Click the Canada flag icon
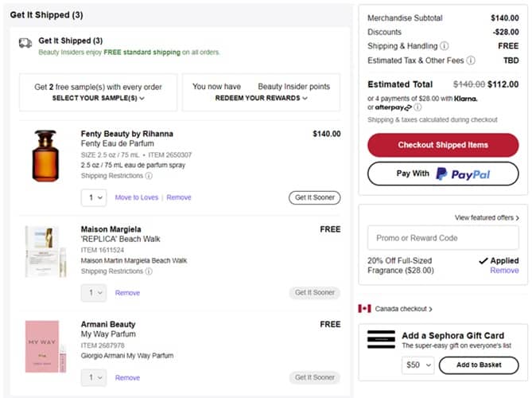This screenshot has width=532, height=398. (365, 309)
